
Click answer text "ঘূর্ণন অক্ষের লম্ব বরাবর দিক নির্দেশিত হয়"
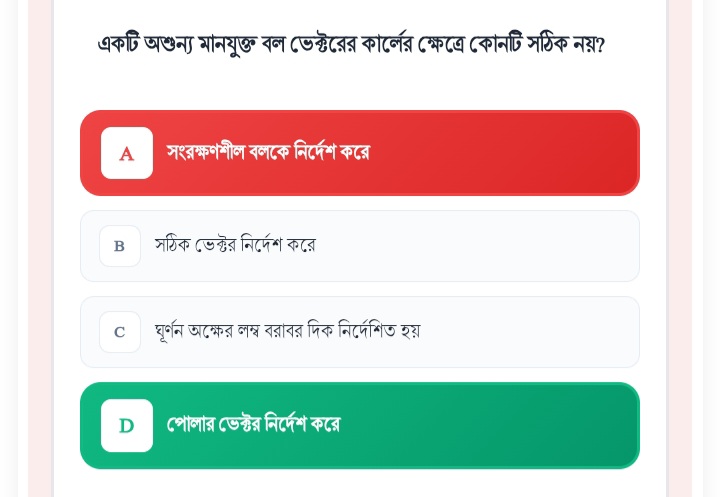[x=288, y=331]
